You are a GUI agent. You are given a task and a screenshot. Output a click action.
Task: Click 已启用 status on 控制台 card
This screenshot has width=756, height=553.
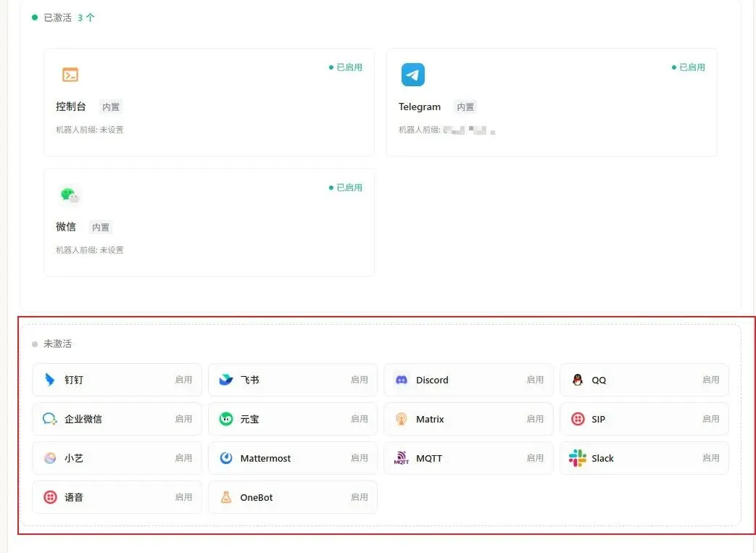click(x=346, y=67)
